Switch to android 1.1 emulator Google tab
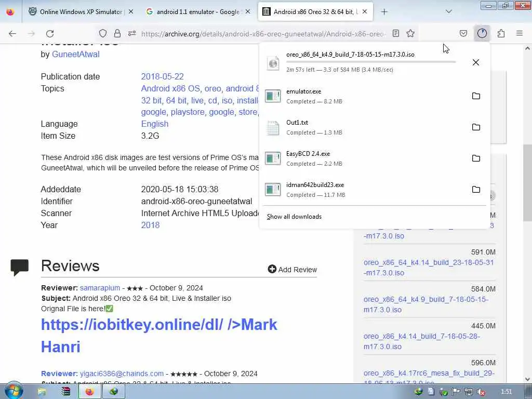Image resolution: width=532 pixels, height=399 pixels. coord(198,12)
